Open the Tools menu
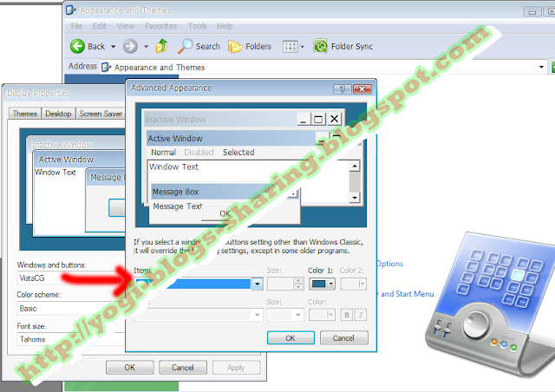Viewport: 555px width, 392px height. [x=197, y=26]
